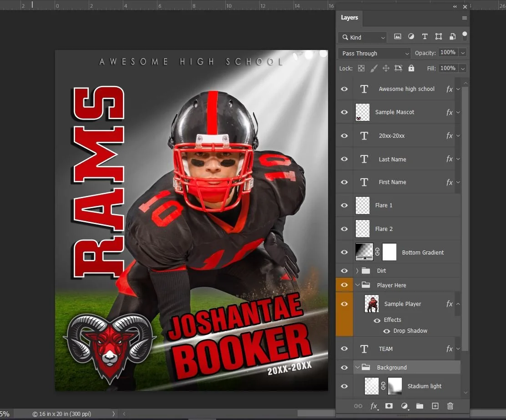The image size is (506, 420).
Task: Collapse the Player Here group
Action: point(358,285)
